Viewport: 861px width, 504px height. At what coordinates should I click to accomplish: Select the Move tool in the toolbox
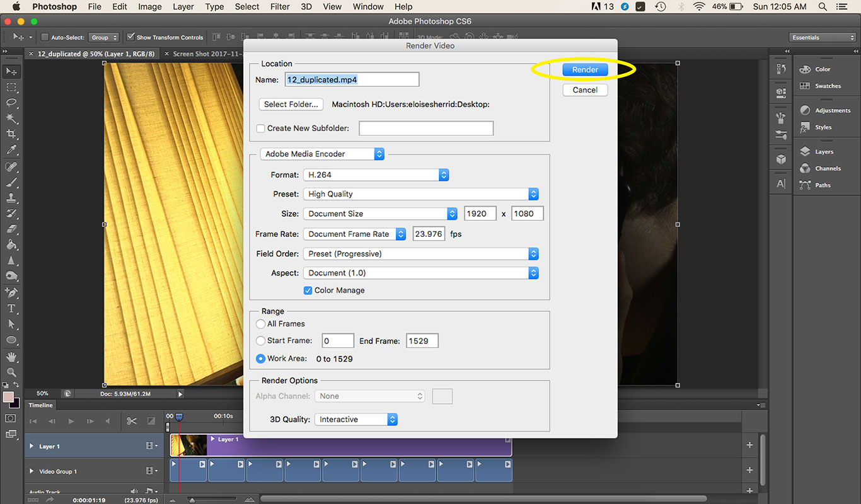tap(11, 71)
